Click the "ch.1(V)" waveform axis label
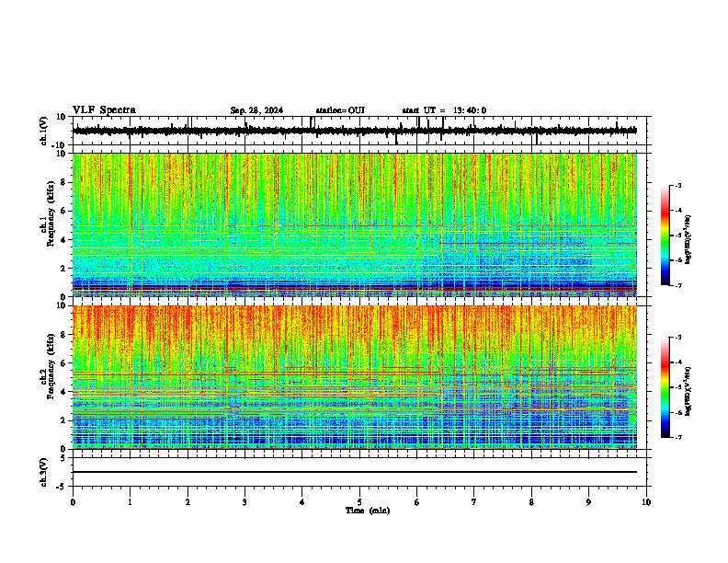The image size is (728, 563). [44, 131]
